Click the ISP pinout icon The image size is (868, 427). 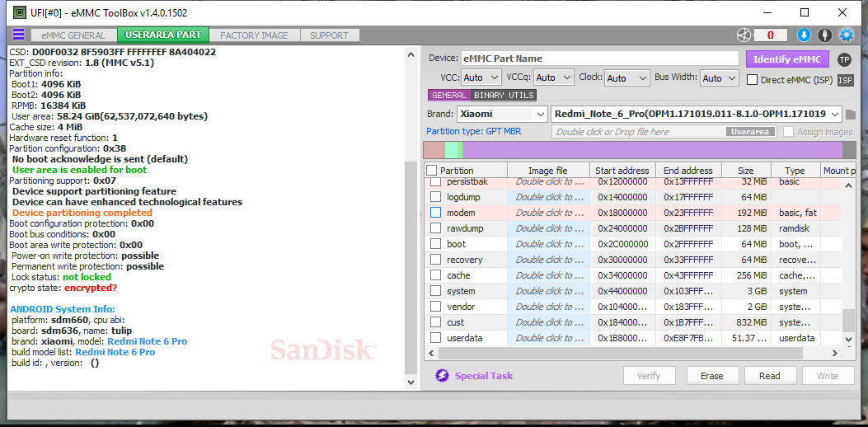click(x=845, y=80)
